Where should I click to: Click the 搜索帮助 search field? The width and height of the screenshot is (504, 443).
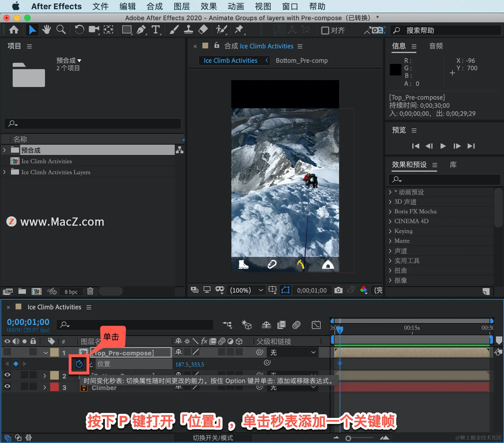coord(446,30)
